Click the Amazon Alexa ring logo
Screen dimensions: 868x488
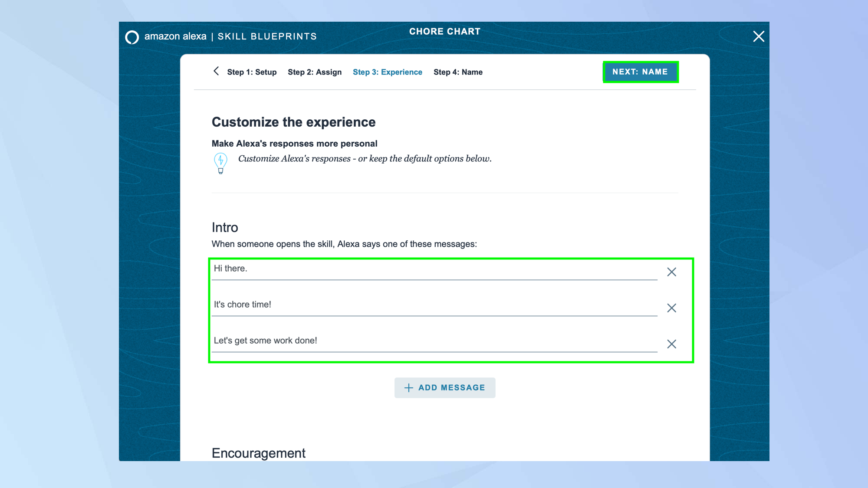coord(132,37)
